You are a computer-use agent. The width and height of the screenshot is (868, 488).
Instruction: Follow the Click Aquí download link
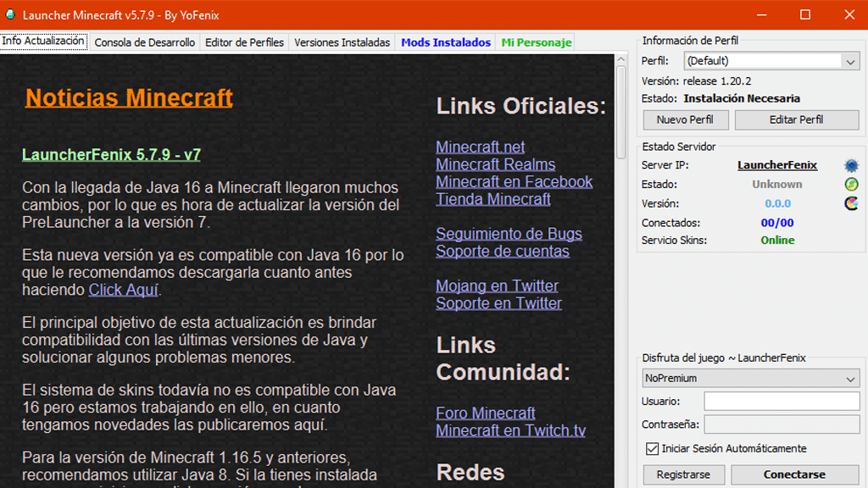124,290
